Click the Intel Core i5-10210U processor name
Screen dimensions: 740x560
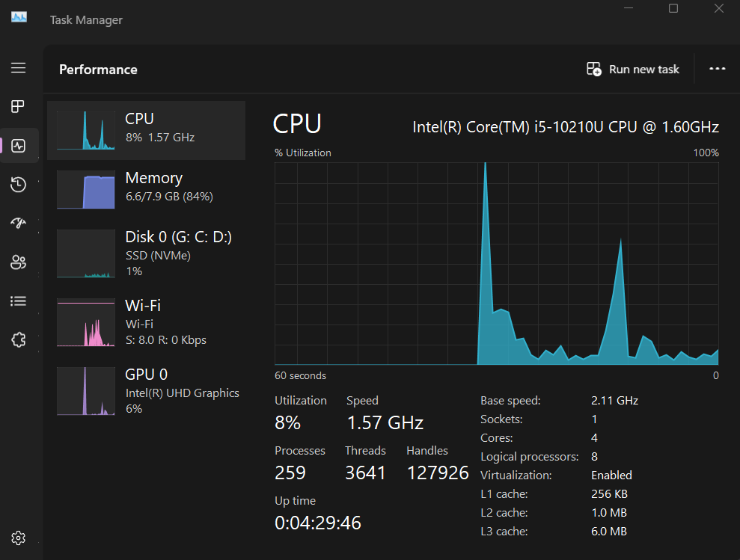pos(566,127)
